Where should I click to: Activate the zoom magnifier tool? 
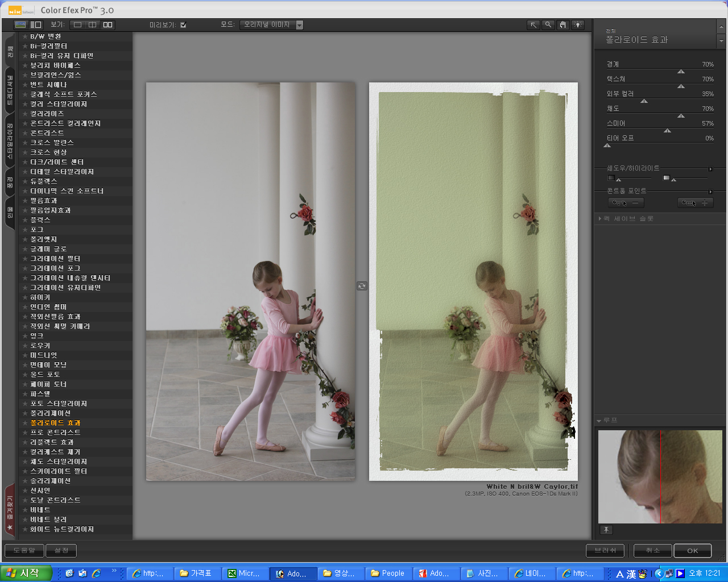(x=548, y=25)
